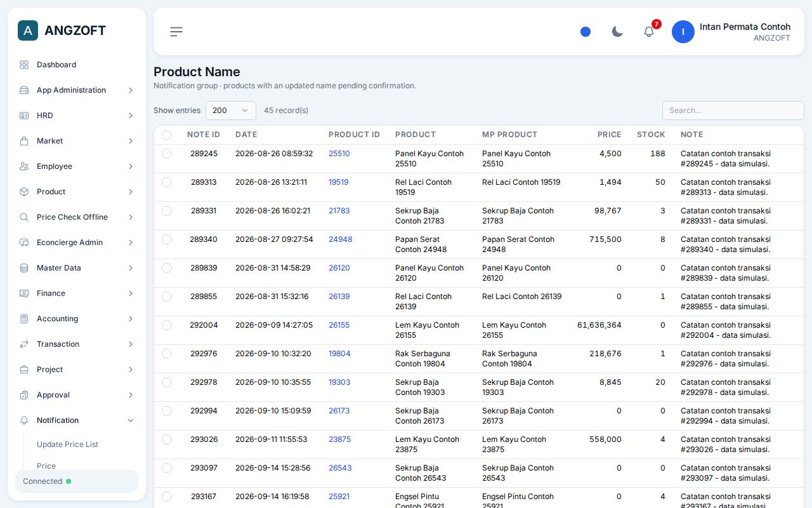Open product ID 21783 link

(x=339, y=211)
